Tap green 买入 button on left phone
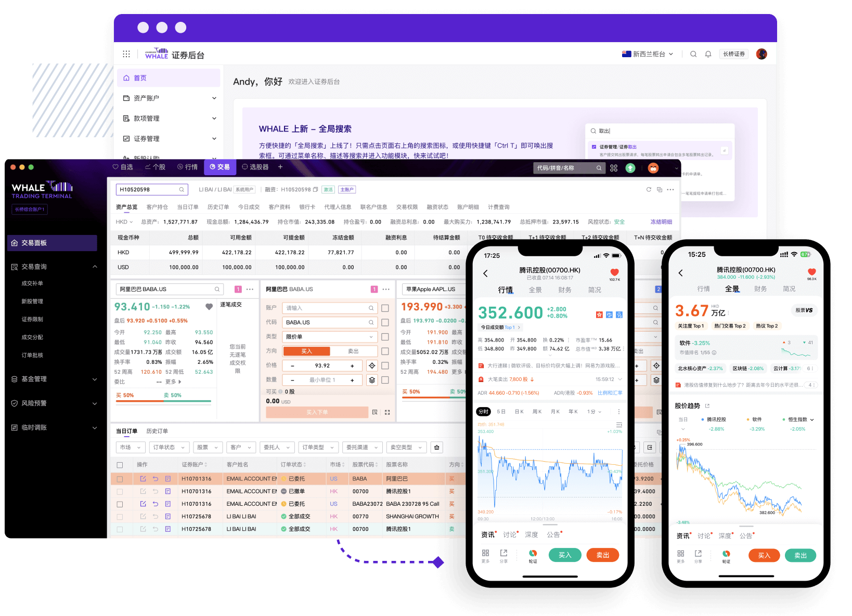Image resolution: width=852 pixels, height=616 pixels. [x=565, y=555]
